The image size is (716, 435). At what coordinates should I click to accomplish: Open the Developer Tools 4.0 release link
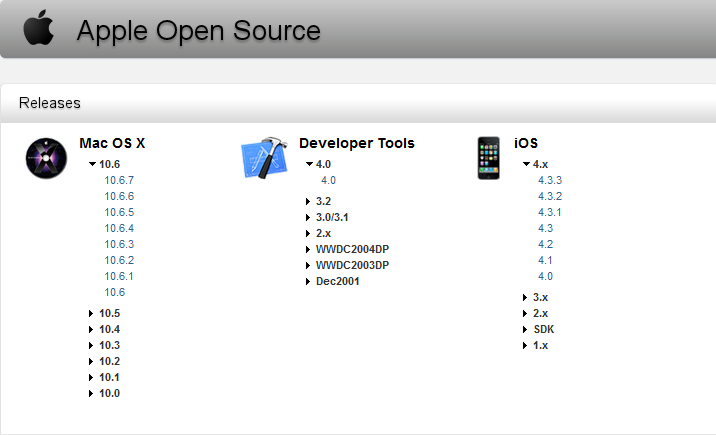(x=328, y=180)
